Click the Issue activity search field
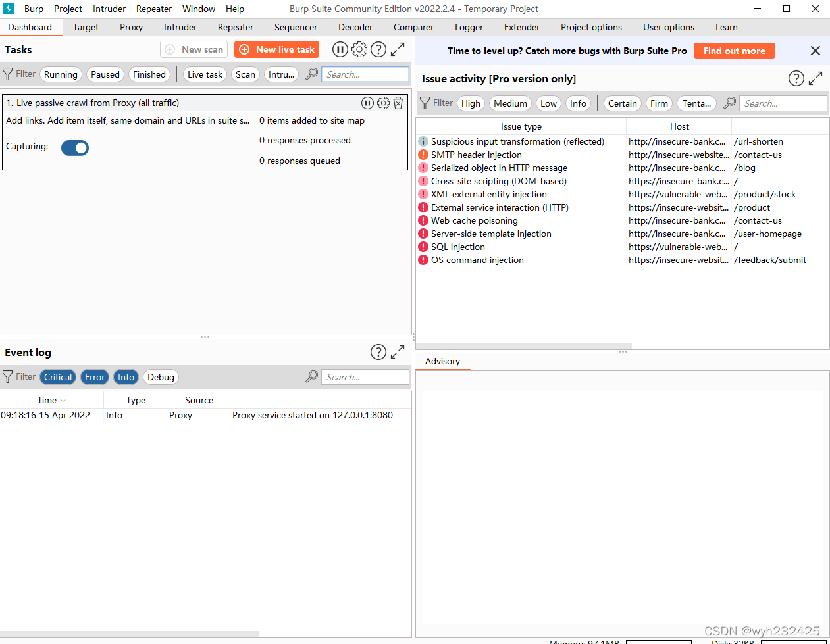The width and height of the screenshot is (830, 644). 783,103
